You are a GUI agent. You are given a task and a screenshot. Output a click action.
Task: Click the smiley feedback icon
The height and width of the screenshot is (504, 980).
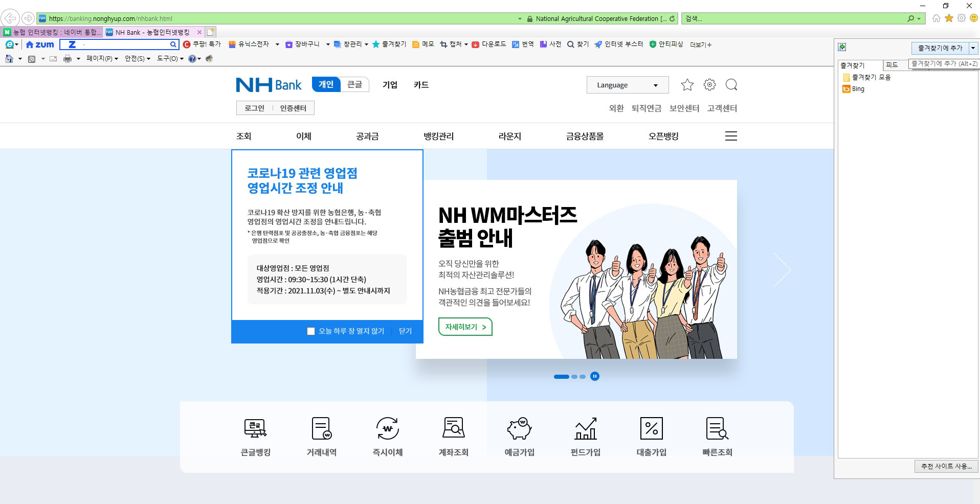974,18
